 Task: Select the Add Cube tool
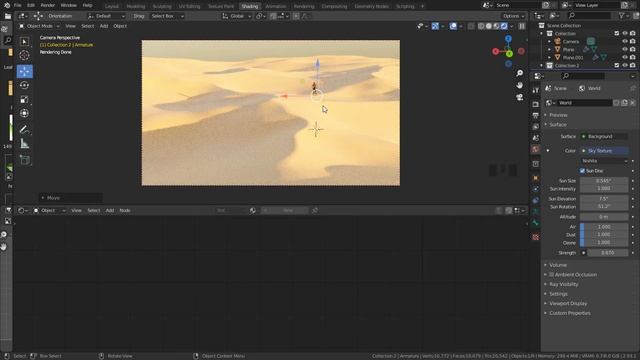click(24, 160)
